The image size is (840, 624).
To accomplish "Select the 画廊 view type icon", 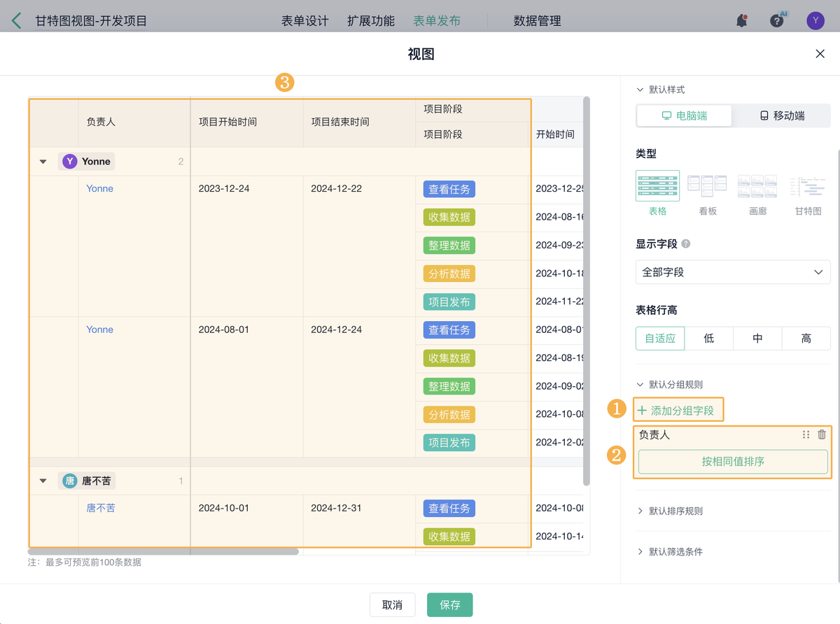I will point(757,187).
